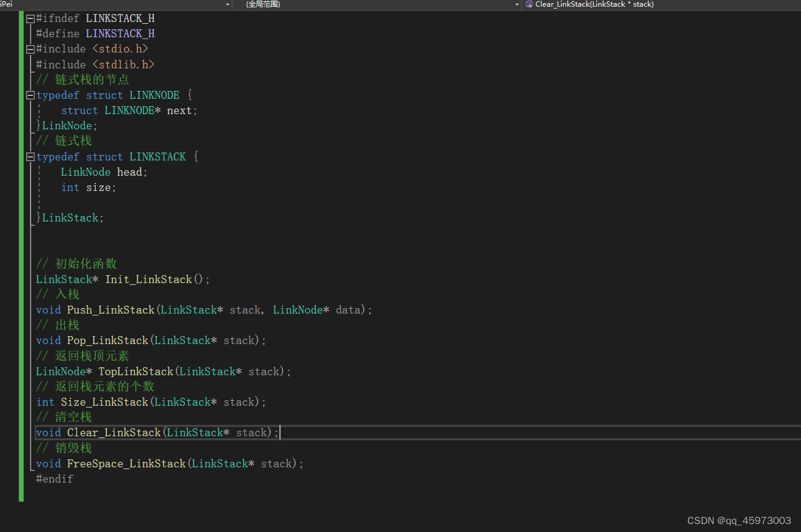Click the Push_LinkStack declaration
This screenshot has width=801, height=532.
pyautogui.click(x=204, y=310)
